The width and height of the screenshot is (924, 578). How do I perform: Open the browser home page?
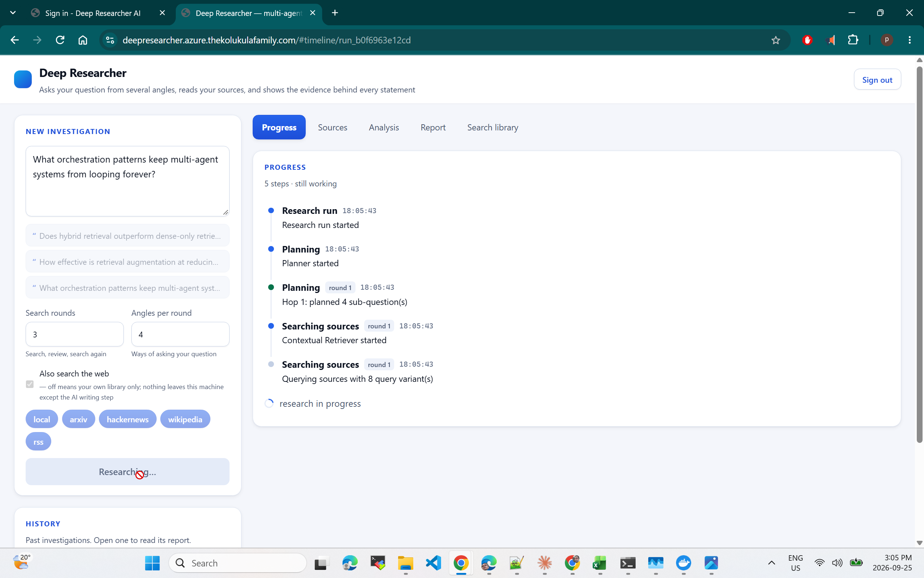point(83,40)
